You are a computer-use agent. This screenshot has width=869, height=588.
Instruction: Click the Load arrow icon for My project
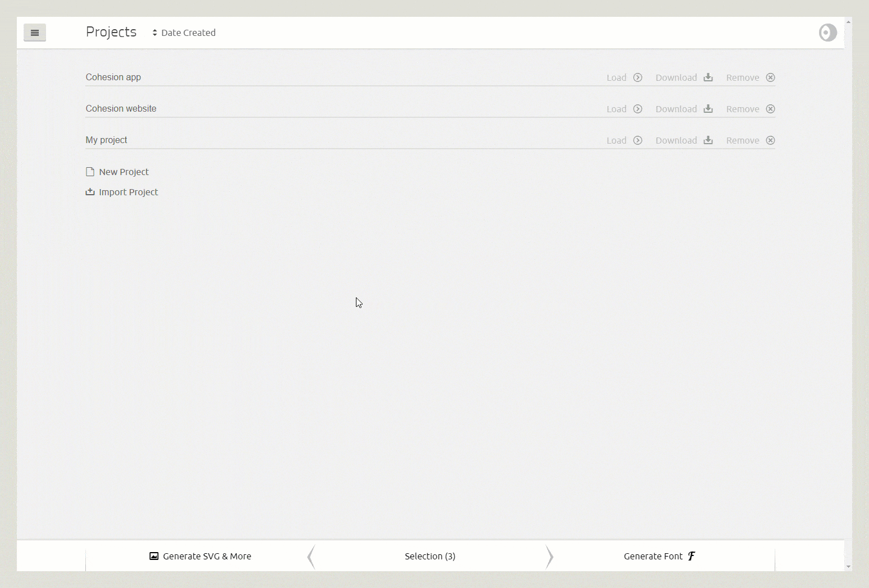coord(638,140)
